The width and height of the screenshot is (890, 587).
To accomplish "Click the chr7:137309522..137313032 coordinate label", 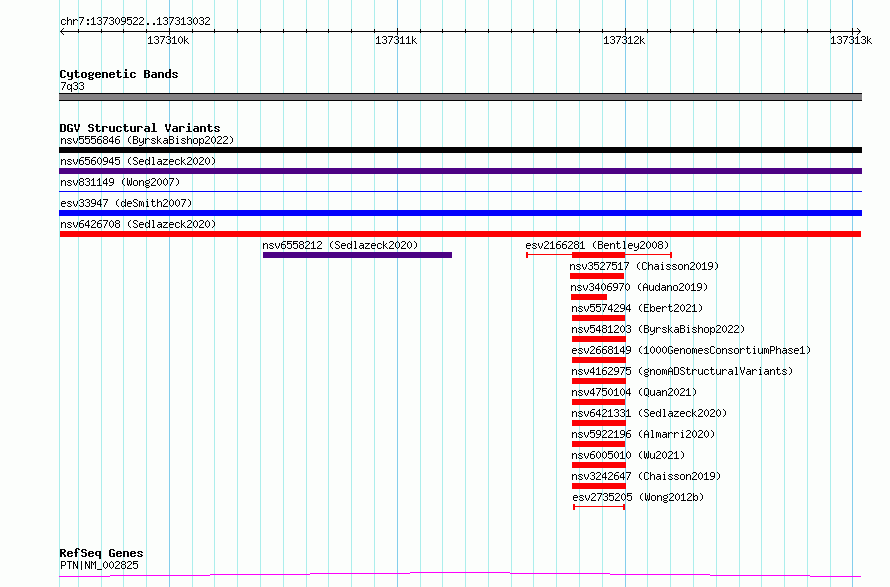I will click(x=135, y=22).
